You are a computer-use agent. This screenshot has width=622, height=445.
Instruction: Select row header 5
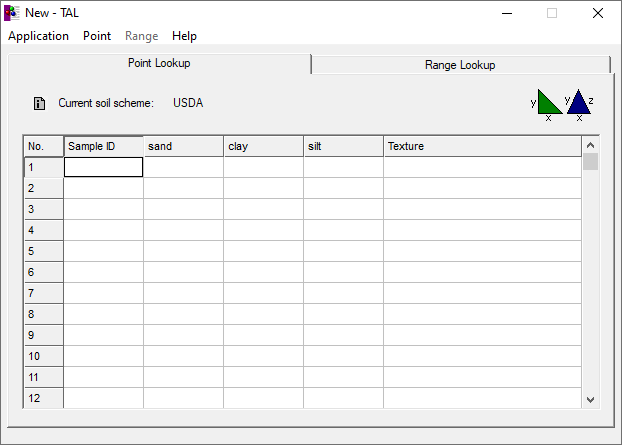[x=44, y=251]
